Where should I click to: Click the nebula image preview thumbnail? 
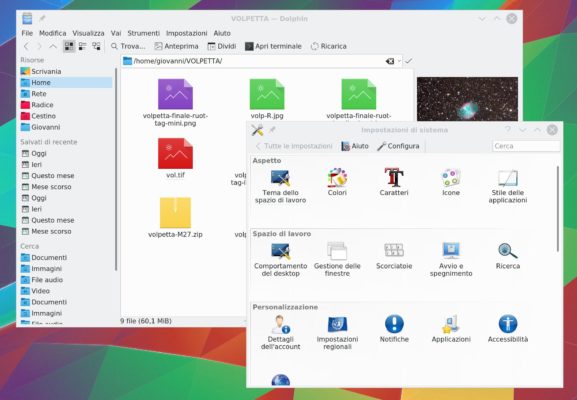467,99
